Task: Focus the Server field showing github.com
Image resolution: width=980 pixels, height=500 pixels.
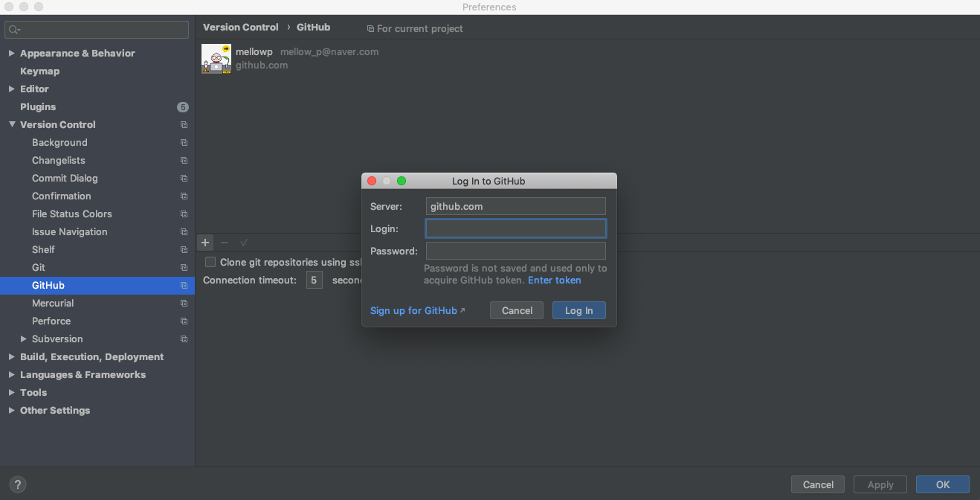Action: click(516, 206)
